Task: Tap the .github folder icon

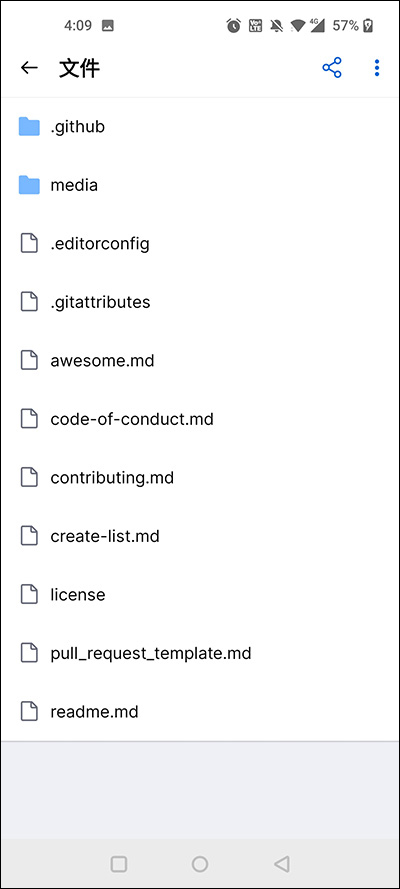Action: pos(29,126)
